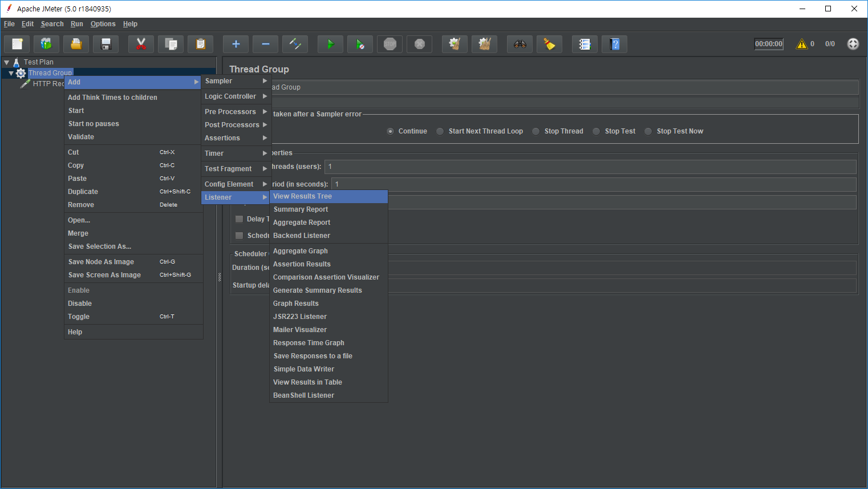Click the Clear All toolbar icon
Viewport: 868px width, 489px height.
[485, 44]
